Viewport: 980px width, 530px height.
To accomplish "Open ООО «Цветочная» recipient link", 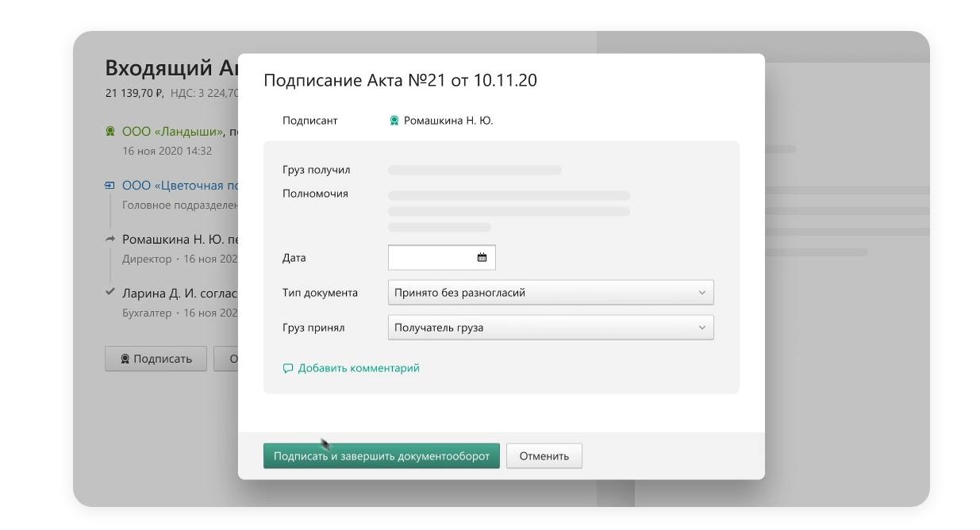I will pyautogui.click(x=180, y=186).
